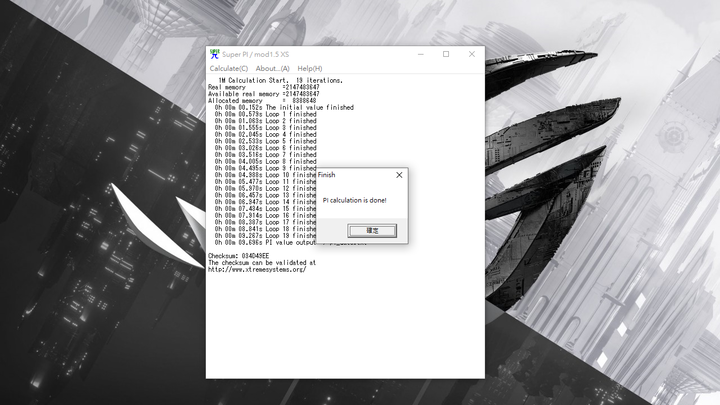720x405 pixels.
Task: Click the 'PI value output' line
Action: 265,242
